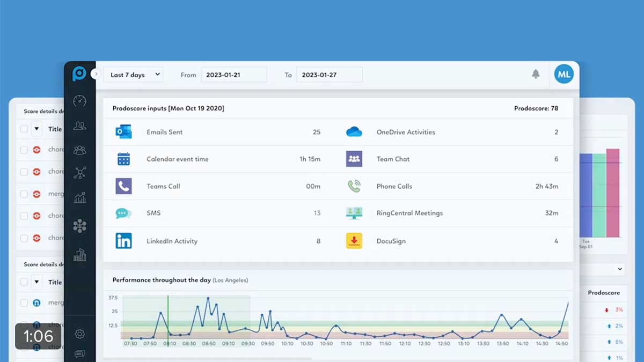Image resolution: width=644 pixels, height=362 pixels.
Task: Click the notifications bell icon
Action: pos(536,74)
